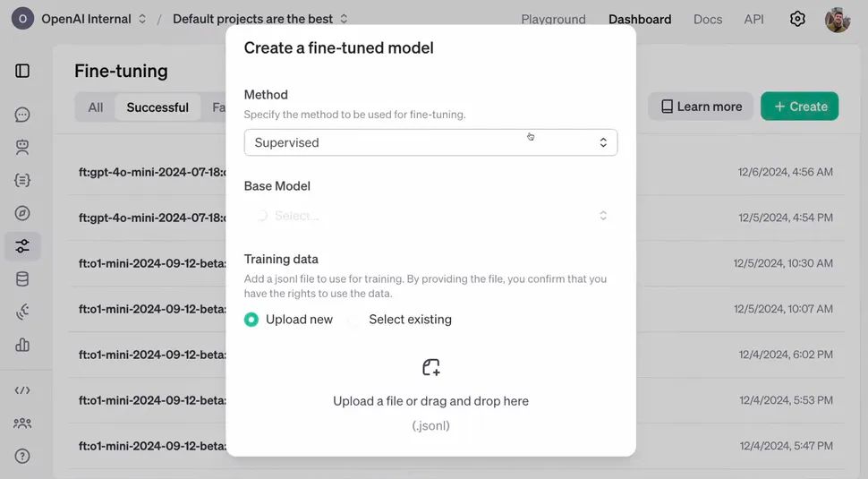Open the Usage bar chart icon
Screen dimensions: 868x479
coord(22,345)
